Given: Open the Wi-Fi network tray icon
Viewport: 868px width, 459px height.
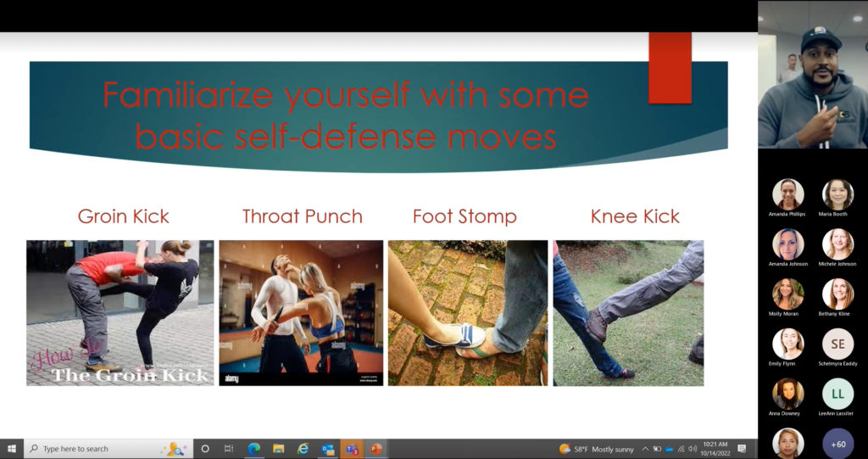Looking at the screenshot, I should pos(681,449).
